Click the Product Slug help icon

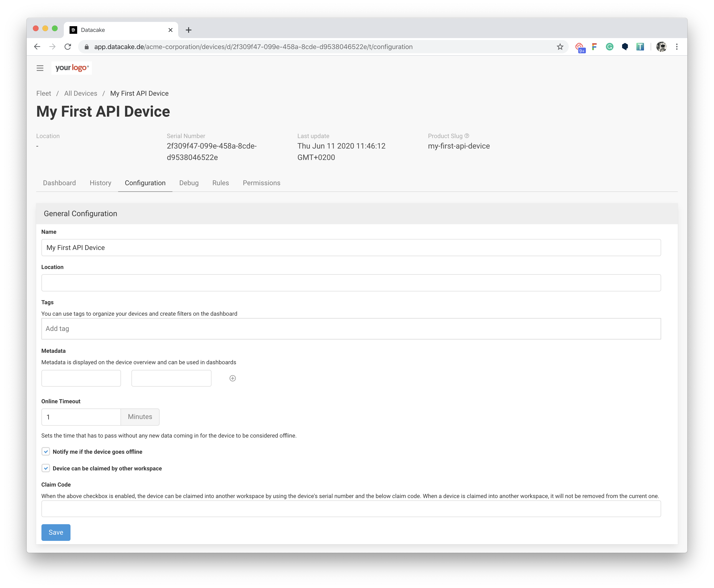[x=467, y=136]
